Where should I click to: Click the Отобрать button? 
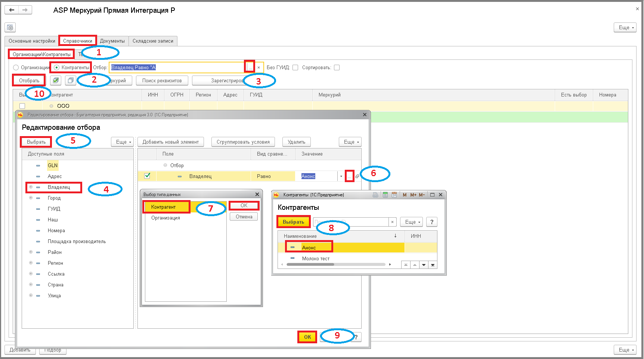coord(29,80)
